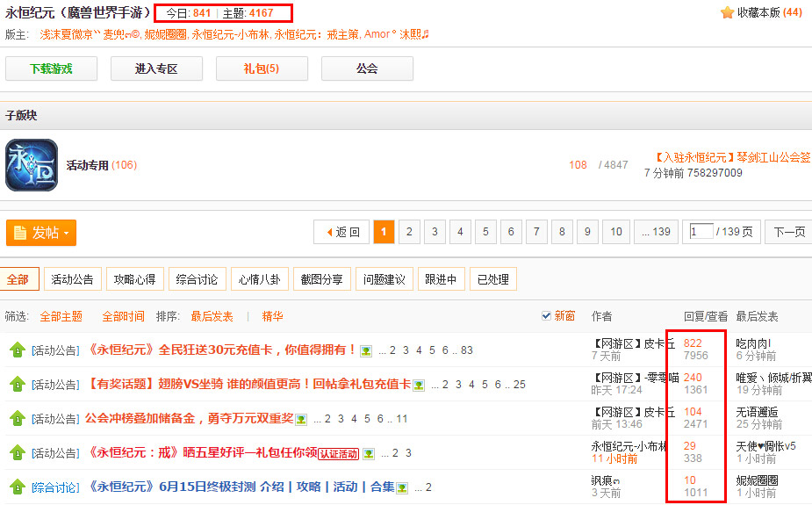This screenshot has width=812, height=505.
Task: Open last poster 无语邂逅 profile
Action: [757, 412]
